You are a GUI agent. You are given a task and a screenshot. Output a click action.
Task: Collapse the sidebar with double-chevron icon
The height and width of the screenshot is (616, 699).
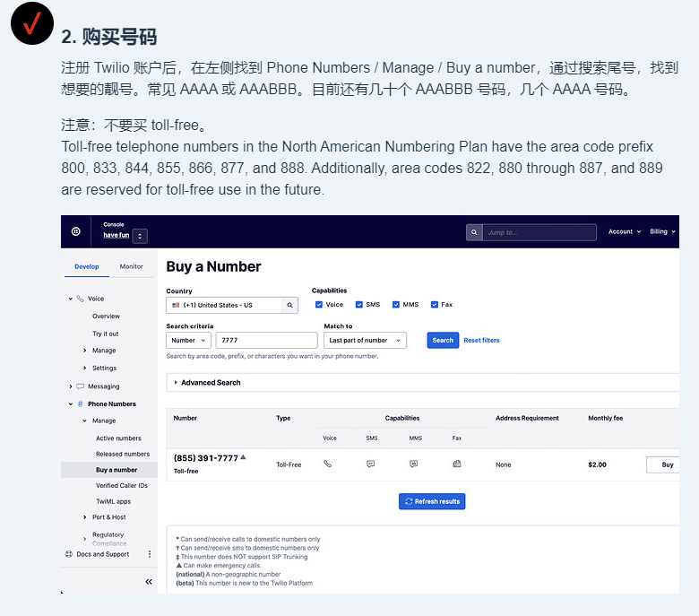[149, 582]
